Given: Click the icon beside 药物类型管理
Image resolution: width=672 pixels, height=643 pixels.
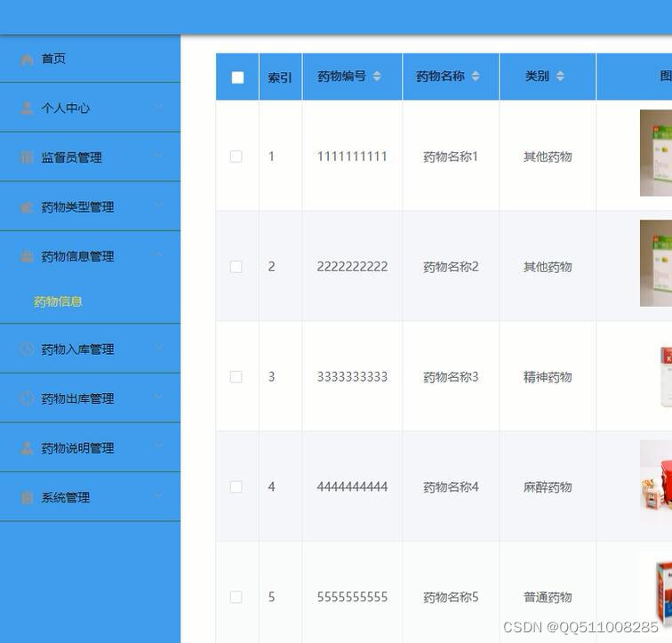Looking at the screenshot, I should click(27, 207).
